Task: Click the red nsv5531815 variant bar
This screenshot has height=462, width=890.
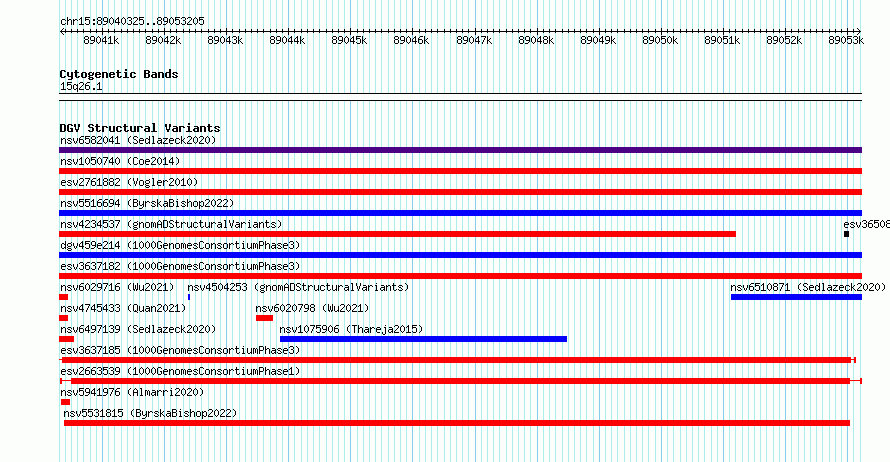Action: coord(457,423)
